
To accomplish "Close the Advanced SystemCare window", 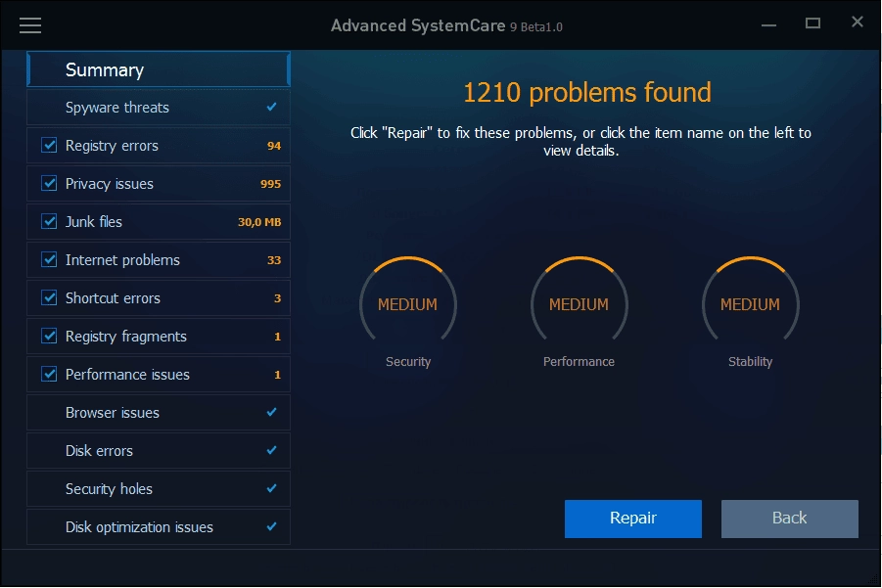I will pos(858,22).
